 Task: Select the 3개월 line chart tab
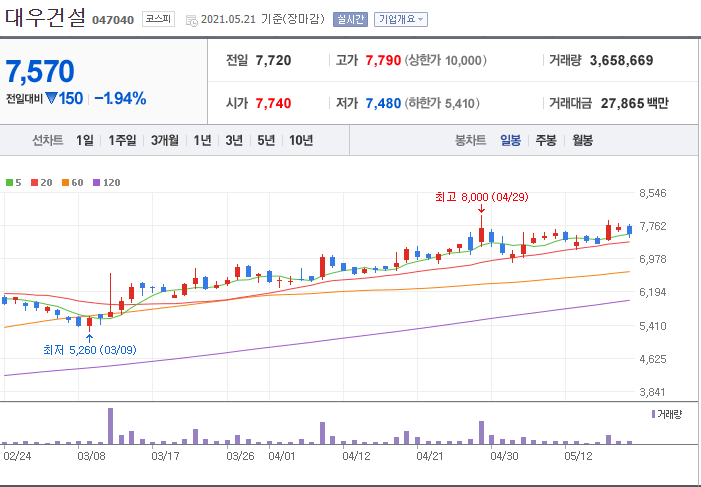click(x=165, y=140)
